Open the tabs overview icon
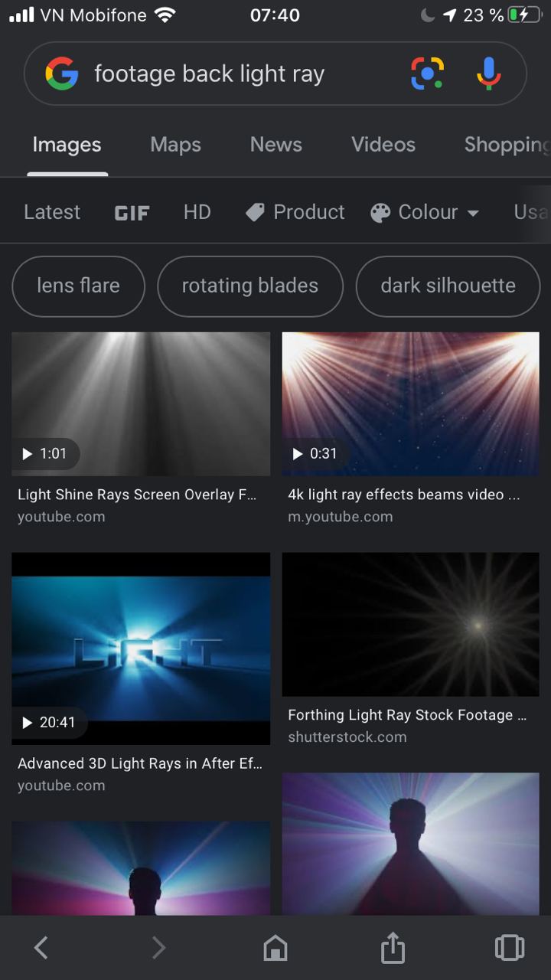This screenshot has height=980, width=551. tap(510, 948)
